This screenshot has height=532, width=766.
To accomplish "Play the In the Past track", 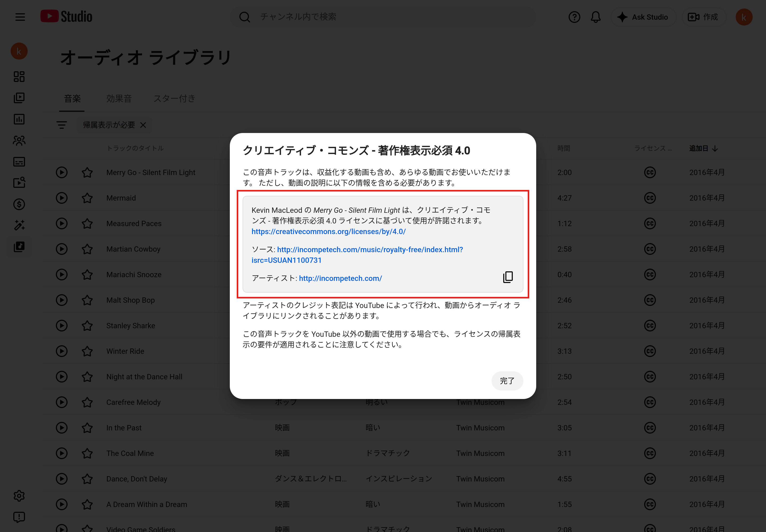I will click(x=61, y=428).
